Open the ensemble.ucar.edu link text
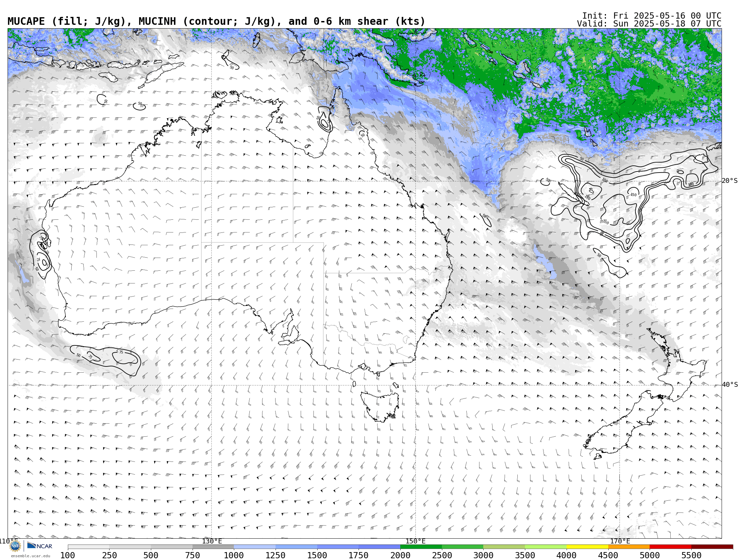The width and height of the screenshot is (744, 560). (x=31, y=556)
